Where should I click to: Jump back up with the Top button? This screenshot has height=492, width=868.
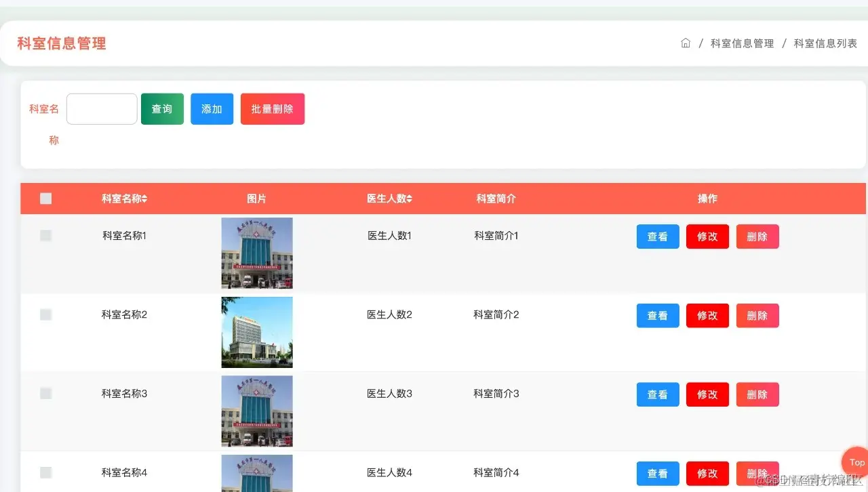point(855,462)
